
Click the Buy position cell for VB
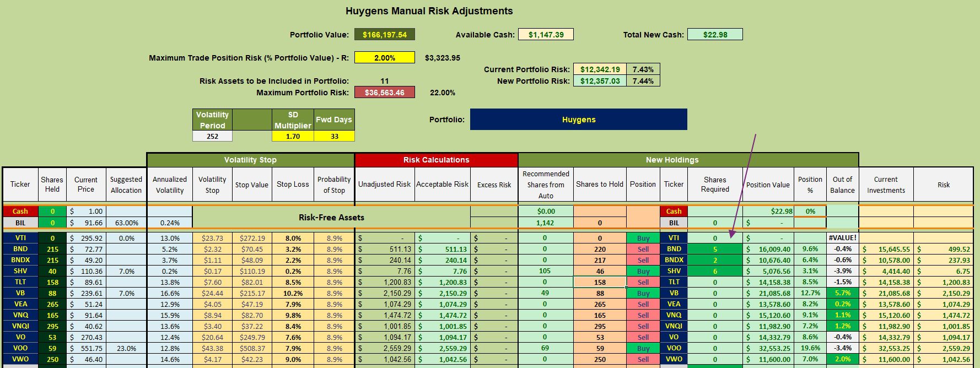[643, 293]
